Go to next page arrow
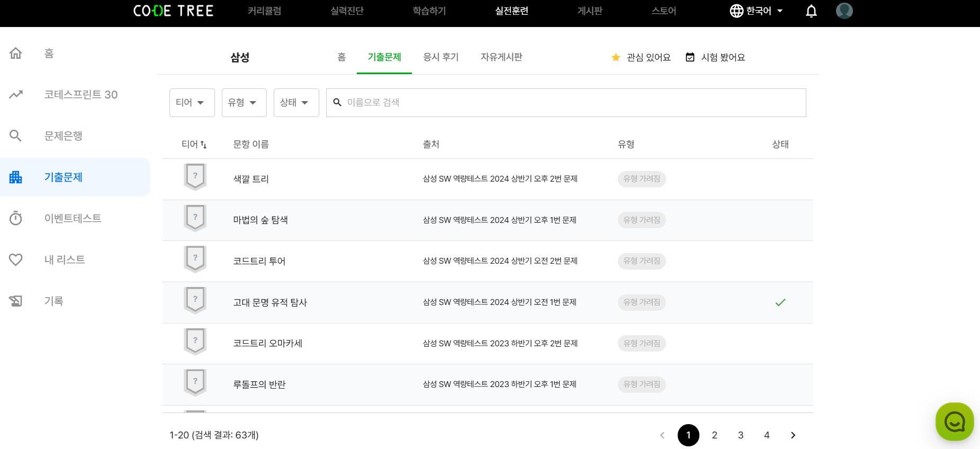 click(x=793, y=435)
